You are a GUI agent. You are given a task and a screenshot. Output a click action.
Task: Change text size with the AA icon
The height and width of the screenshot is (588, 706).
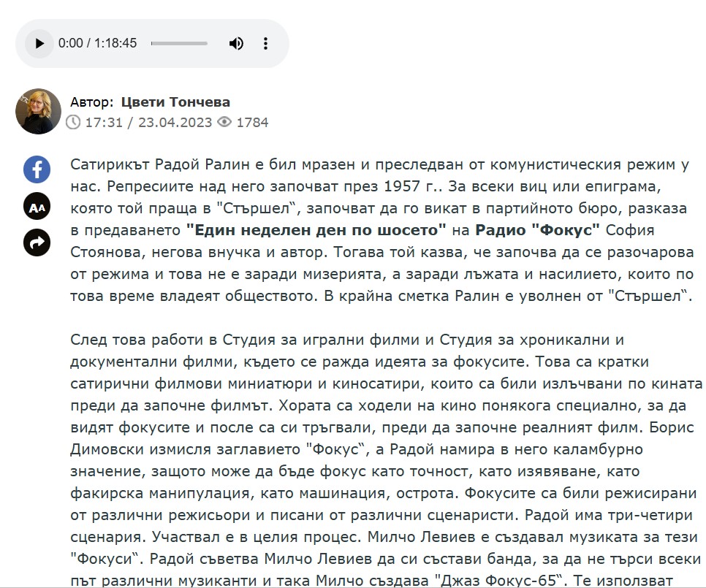(x=37, y=207)
